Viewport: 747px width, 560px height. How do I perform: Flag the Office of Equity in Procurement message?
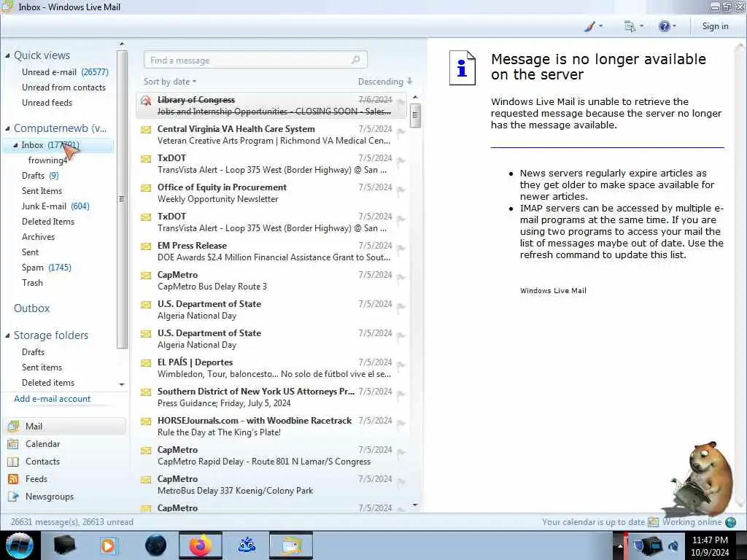(400, 191)
